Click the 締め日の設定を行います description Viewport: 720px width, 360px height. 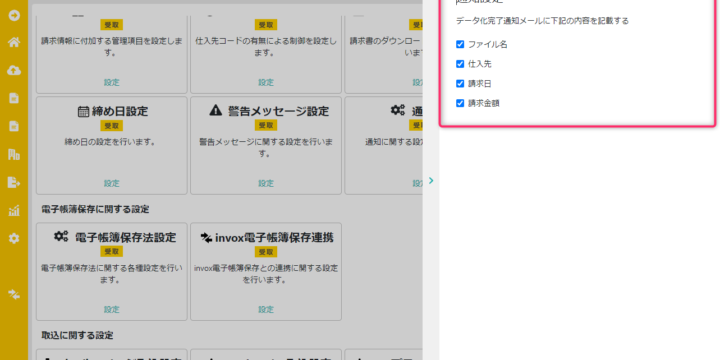(x=110, y=142)
